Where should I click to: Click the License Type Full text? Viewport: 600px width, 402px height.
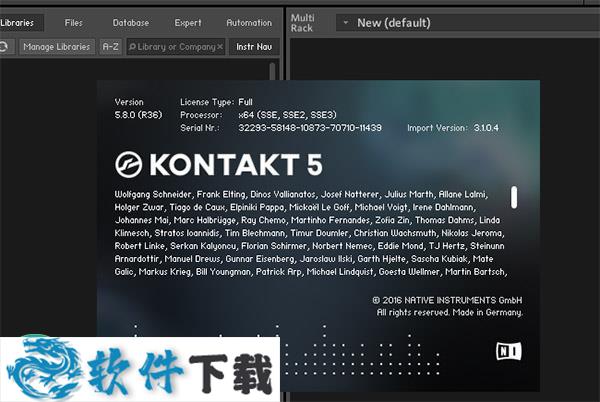pyautogui.click(x=216, y=102)
